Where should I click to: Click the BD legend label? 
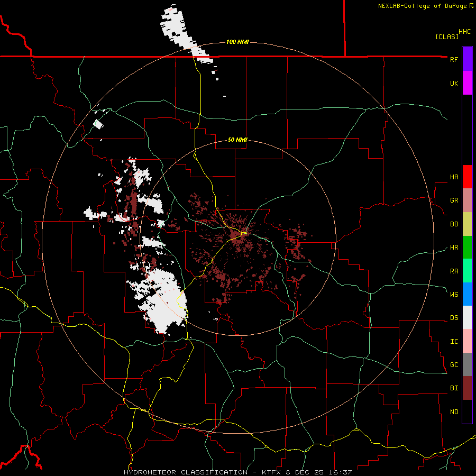pyautogui.click(x=454, y=224)
